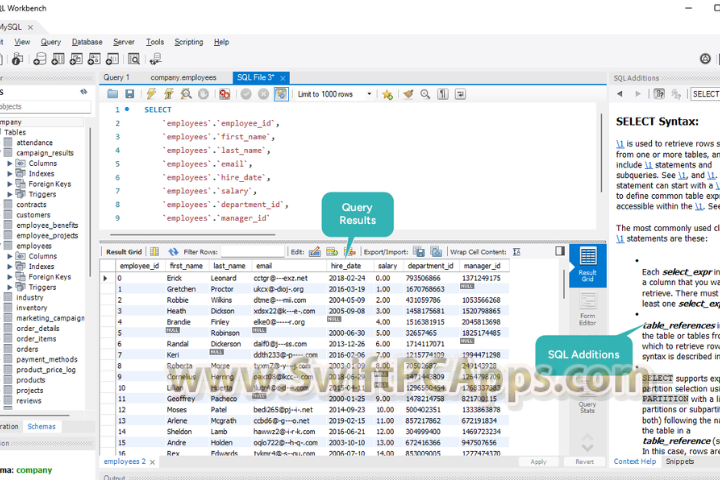Viewport: 720px width, 480px height.
Task: Open the search table data tool
Action: pos(134,59)
